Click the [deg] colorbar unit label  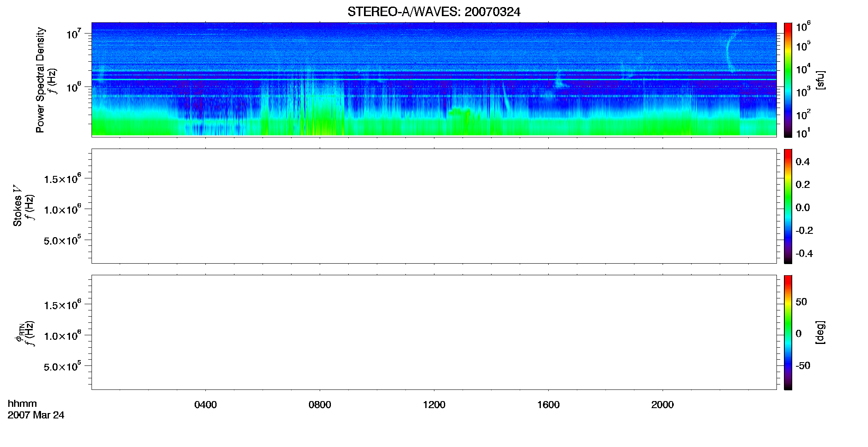click(x=820, y=332)
